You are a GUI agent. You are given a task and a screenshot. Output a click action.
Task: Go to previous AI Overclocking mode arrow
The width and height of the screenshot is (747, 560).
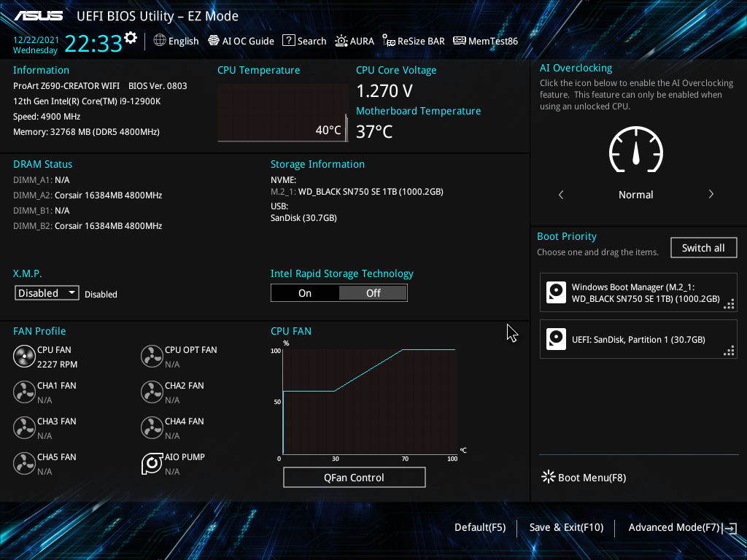click(x=561, y=194)
